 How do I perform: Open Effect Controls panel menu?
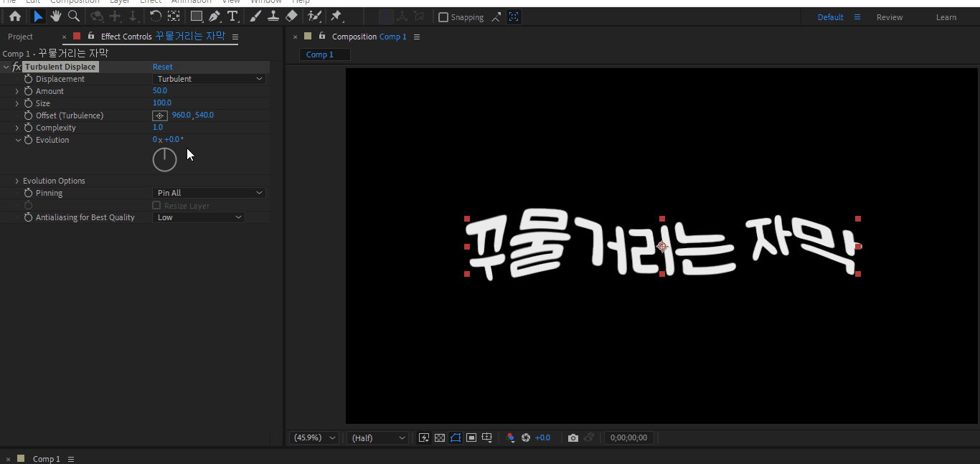pyautogui.click(x=235, y=37)
